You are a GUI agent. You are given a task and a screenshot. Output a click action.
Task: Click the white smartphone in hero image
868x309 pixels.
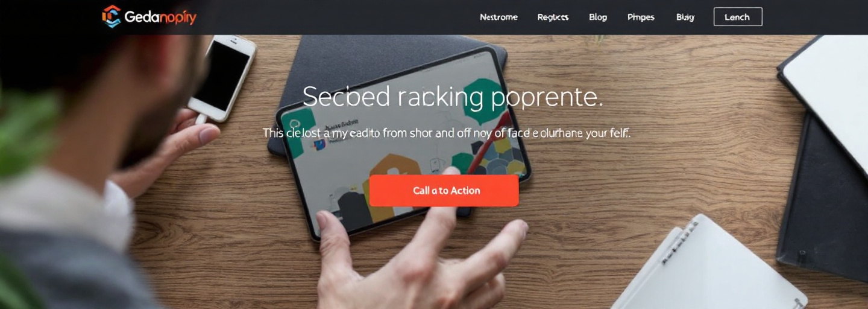coord(221,78)
